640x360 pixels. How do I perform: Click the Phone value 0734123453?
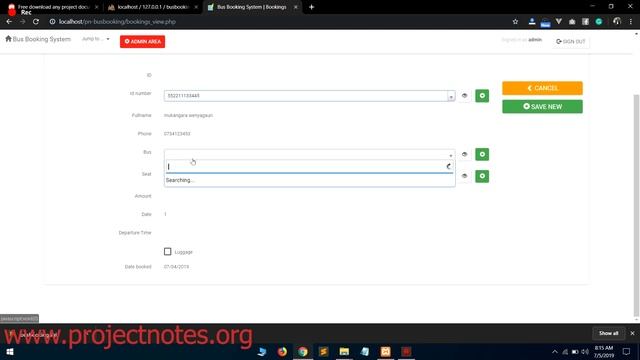[x=177, y=133]
